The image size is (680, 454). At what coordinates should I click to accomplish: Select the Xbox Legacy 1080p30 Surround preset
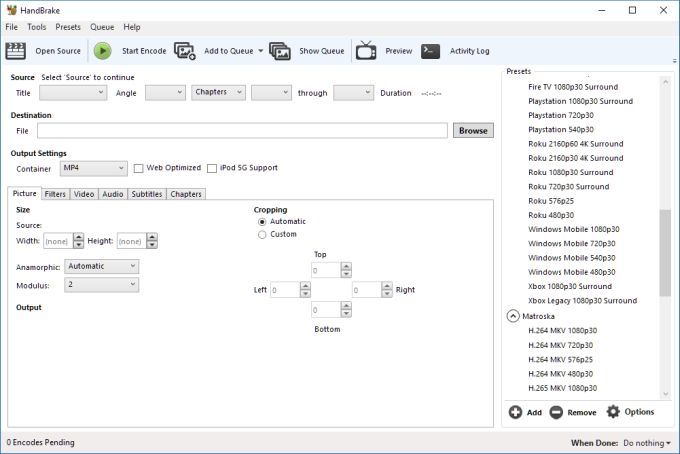[582, 300]
